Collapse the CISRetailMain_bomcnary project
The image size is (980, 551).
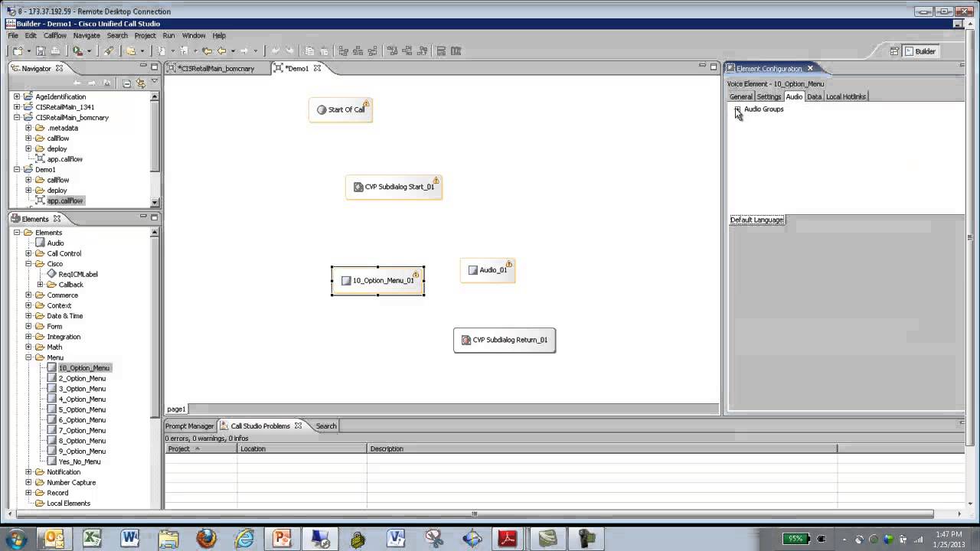coord(17,118)
